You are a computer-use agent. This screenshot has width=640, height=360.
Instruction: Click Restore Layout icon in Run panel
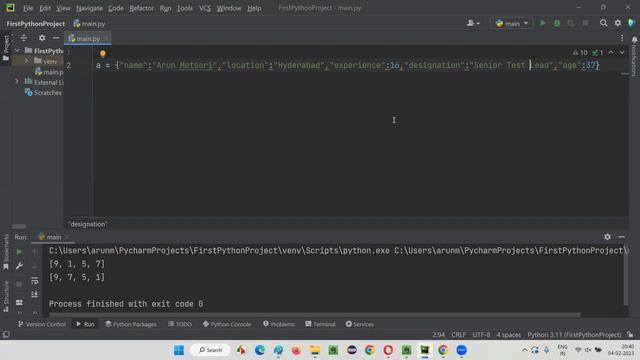[x=19, y=302]
